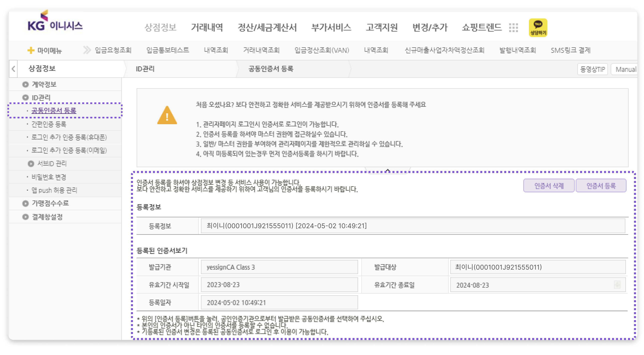The image size is (644, 355).
Task: Click the double-arrow icon before 입금요청조회
Action: pos(87,50)
